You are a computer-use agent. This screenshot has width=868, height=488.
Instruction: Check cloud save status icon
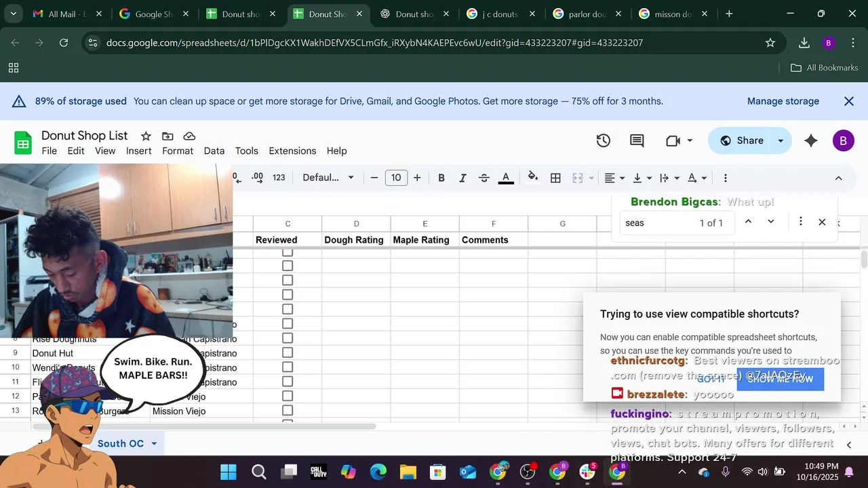pyautogui.click(x=189, y=136)
